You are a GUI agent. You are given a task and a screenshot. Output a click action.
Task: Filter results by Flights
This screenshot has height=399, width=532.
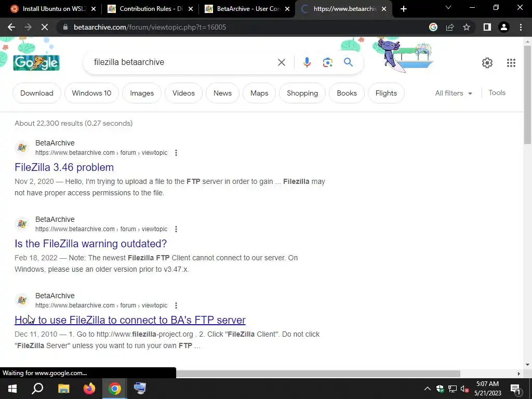(x=386, y=93)
